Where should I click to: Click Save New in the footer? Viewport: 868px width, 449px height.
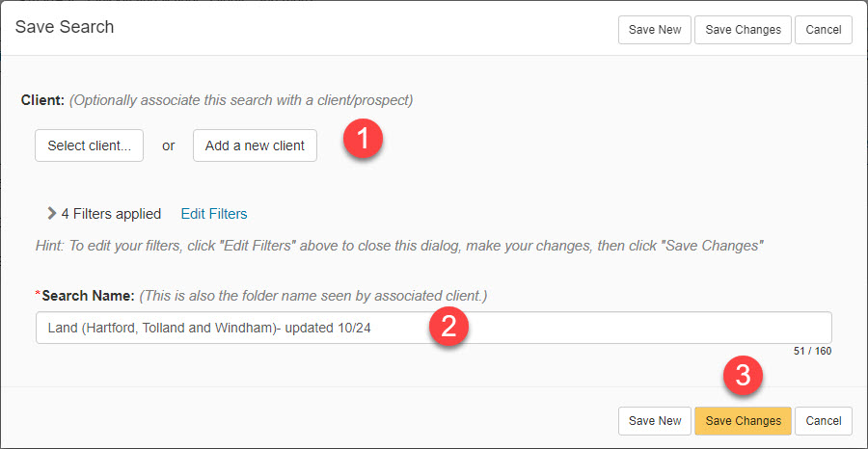(x=655, y=421)
